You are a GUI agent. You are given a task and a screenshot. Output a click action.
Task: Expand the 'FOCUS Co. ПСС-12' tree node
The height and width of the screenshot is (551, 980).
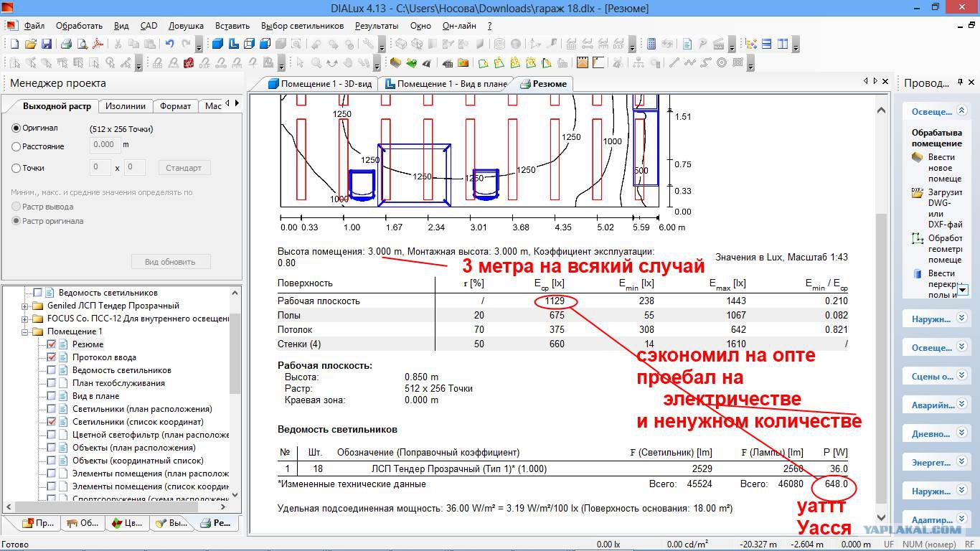25,319
